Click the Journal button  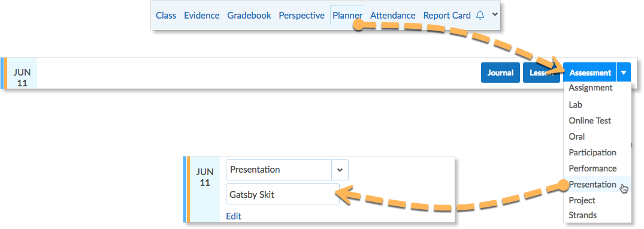[x=501, y=73]
